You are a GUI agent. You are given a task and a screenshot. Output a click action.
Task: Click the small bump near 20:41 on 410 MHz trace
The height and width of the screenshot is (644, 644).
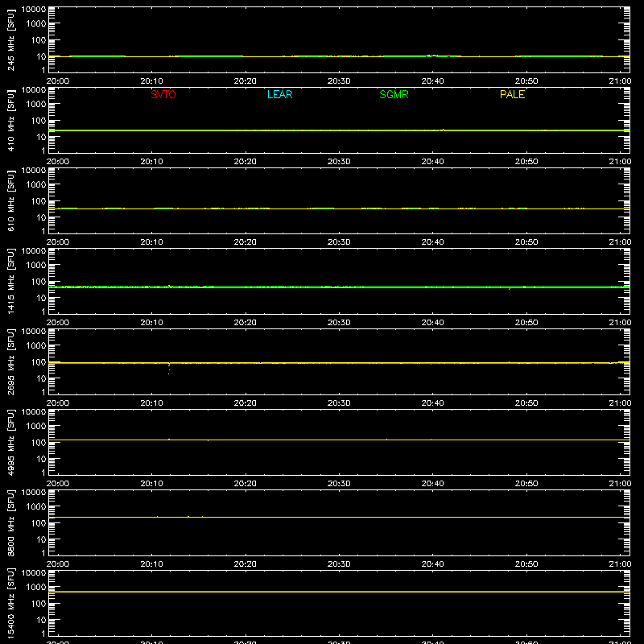coord(442,130)
